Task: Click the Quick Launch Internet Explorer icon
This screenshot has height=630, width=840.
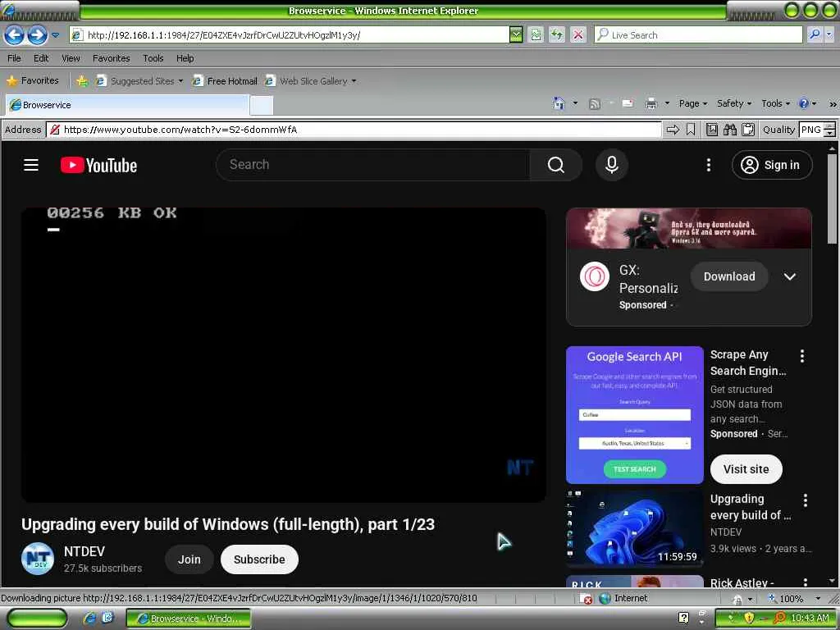Action: 90,619
